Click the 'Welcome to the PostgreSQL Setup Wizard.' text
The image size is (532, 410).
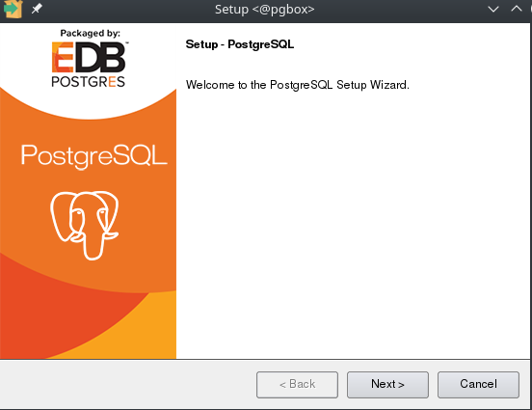coord(298,85)
